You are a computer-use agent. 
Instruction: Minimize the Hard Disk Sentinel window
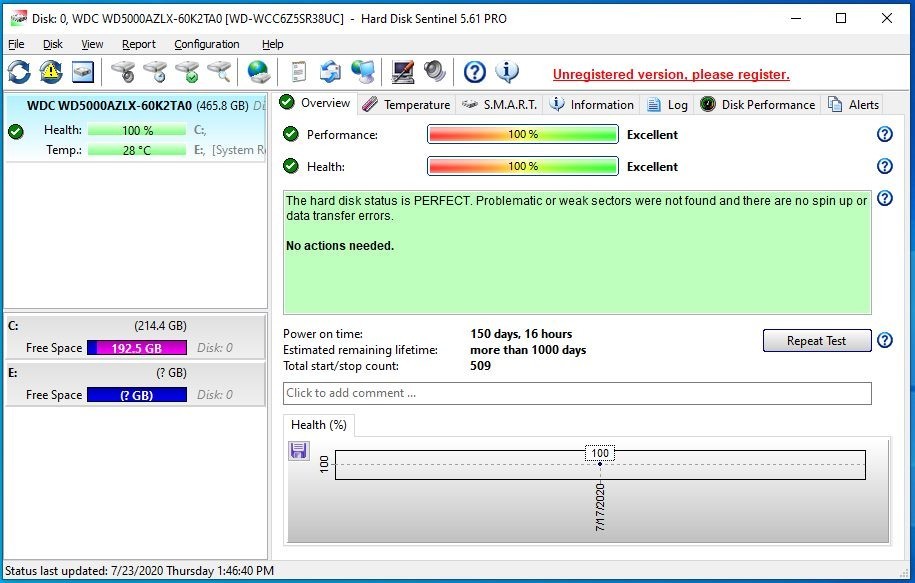(796, 18)
